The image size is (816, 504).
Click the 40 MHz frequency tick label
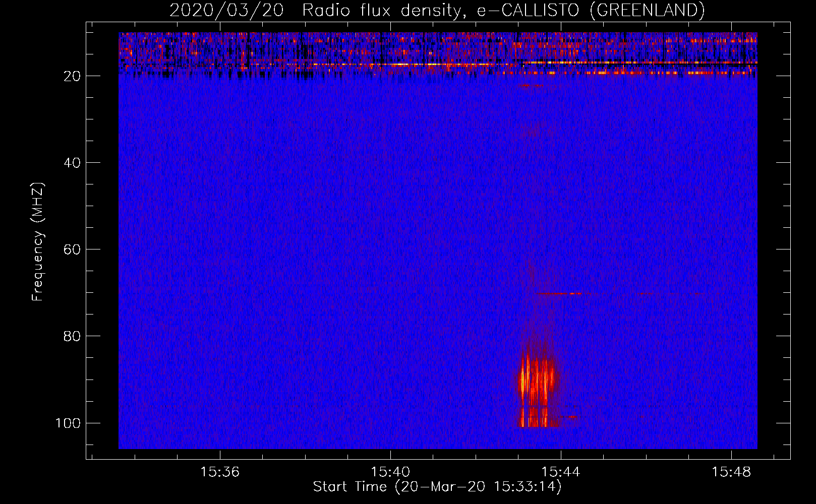click(72, 163)
